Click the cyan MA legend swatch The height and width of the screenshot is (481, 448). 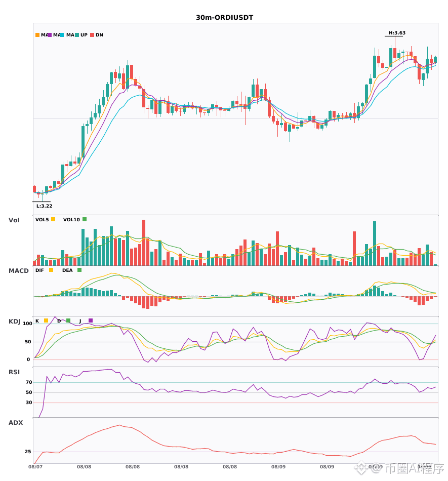coord(62,35)
